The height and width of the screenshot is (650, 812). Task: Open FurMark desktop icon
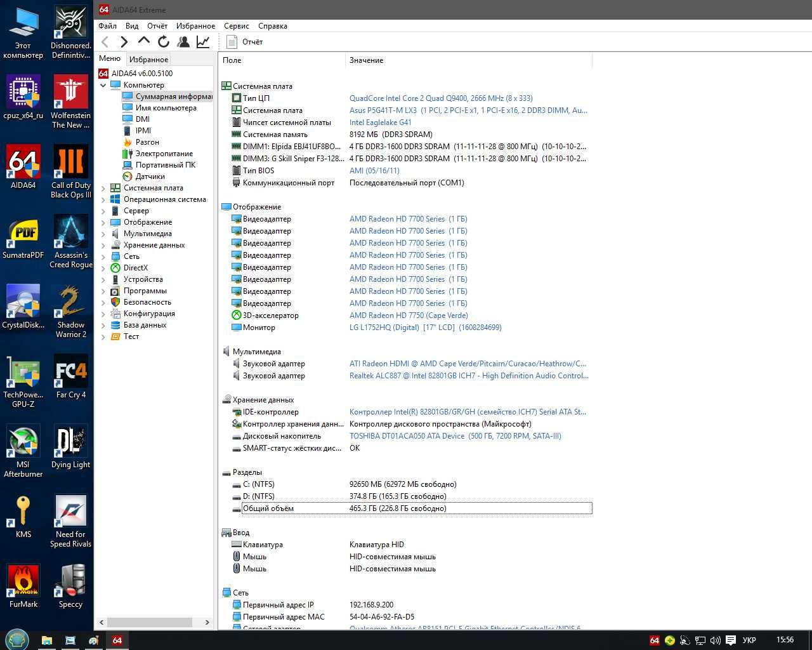click(x=23, y=587)
